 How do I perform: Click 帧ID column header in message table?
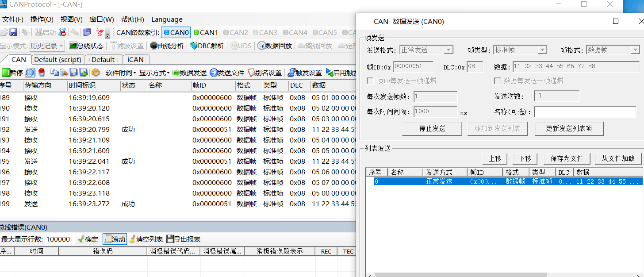(x=213, y=85)
